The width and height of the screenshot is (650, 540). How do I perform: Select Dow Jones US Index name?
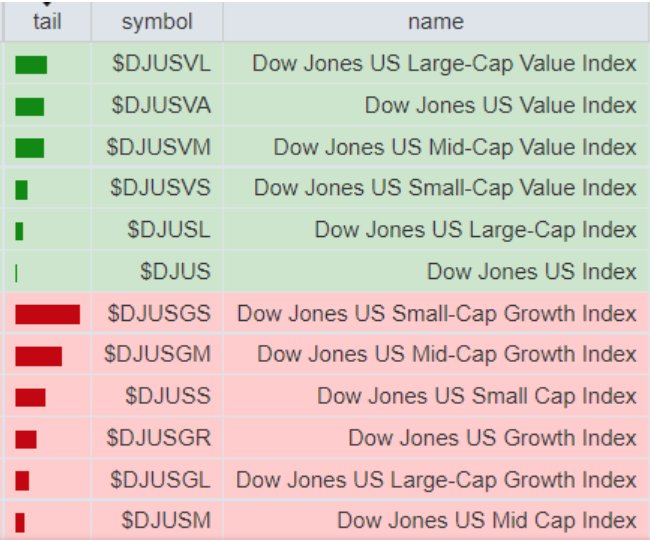pyautogui.click(x=531, y=272)
